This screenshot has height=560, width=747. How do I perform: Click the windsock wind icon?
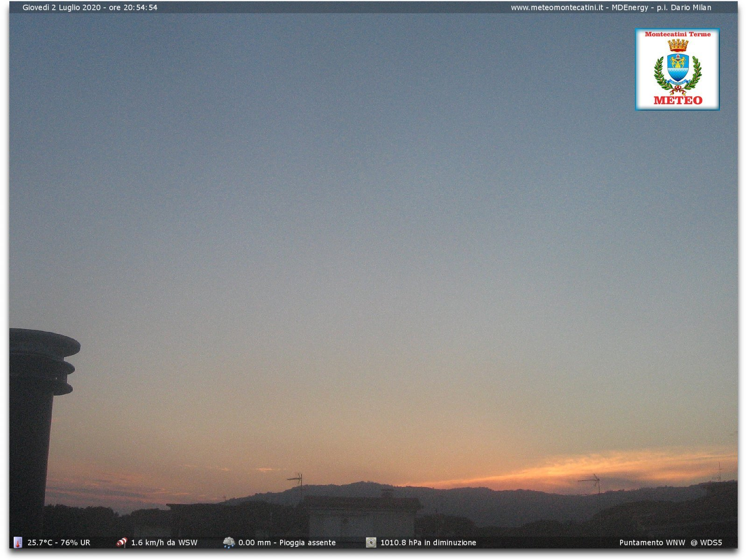click(121, 542)
